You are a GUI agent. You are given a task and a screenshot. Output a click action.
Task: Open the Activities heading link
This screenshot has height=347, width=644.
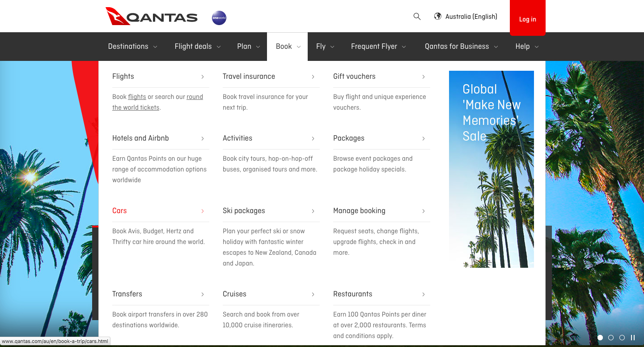tap(237, 138)
